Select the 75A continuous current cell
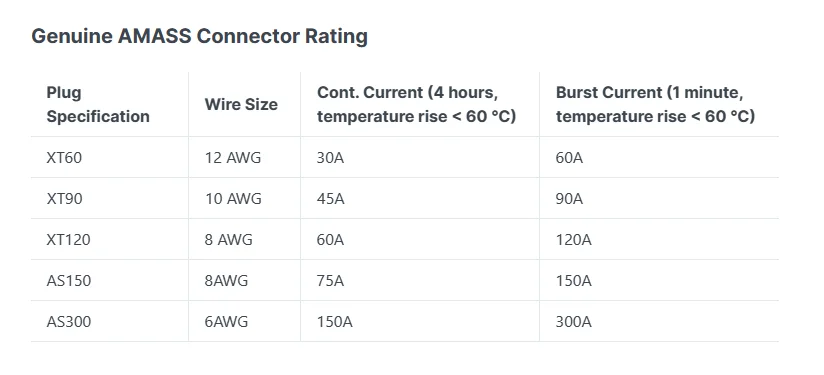Viewport: 824px width, 375px height. (x=331, y=280)
